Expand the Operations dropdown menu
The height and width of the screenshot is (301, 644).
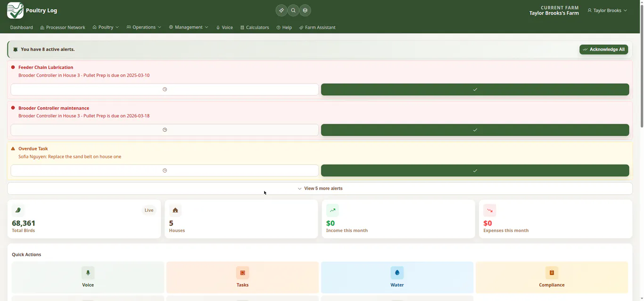click(144, 27)
